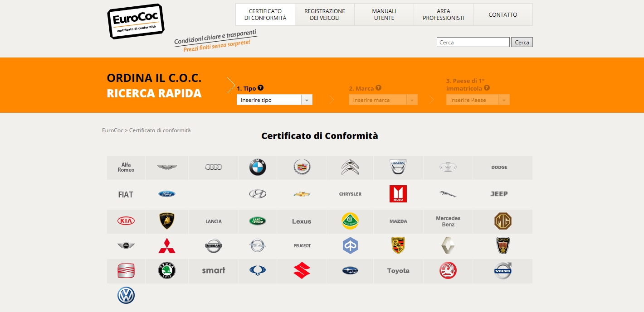Select the Nissan logo
This screenshot has height=312, width=644.
[214, 246]
